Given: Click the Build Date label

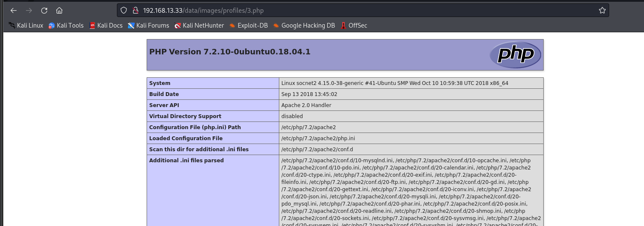Looking at the screenshot, I should click(x=164, y=94).
